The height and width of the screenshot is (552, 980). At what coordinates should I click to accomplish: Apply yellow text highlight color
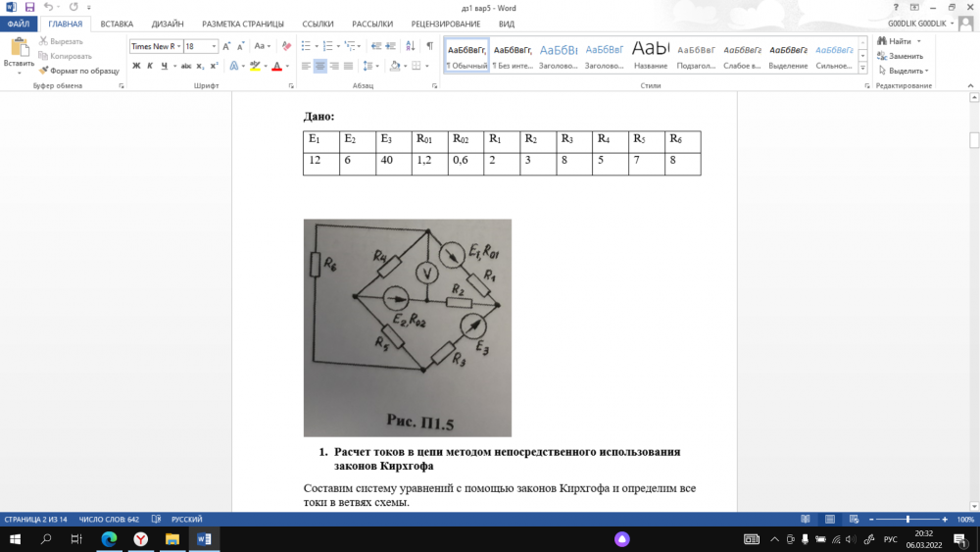coord(255,66)
